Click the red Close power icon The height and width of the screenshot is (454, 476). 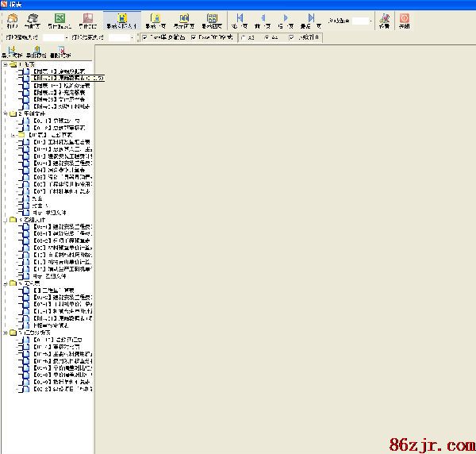click(405, 19)
